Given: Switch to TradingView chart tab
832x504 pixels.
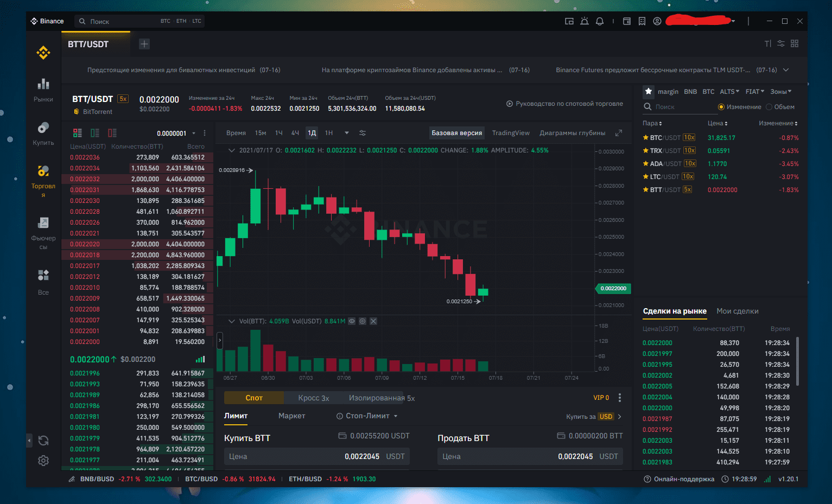Looking at the screenshot, I should 511,133.
